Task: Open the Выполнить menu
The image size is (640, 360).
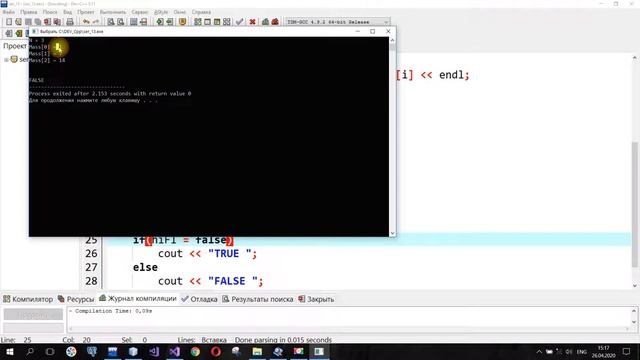Action: 113,12
